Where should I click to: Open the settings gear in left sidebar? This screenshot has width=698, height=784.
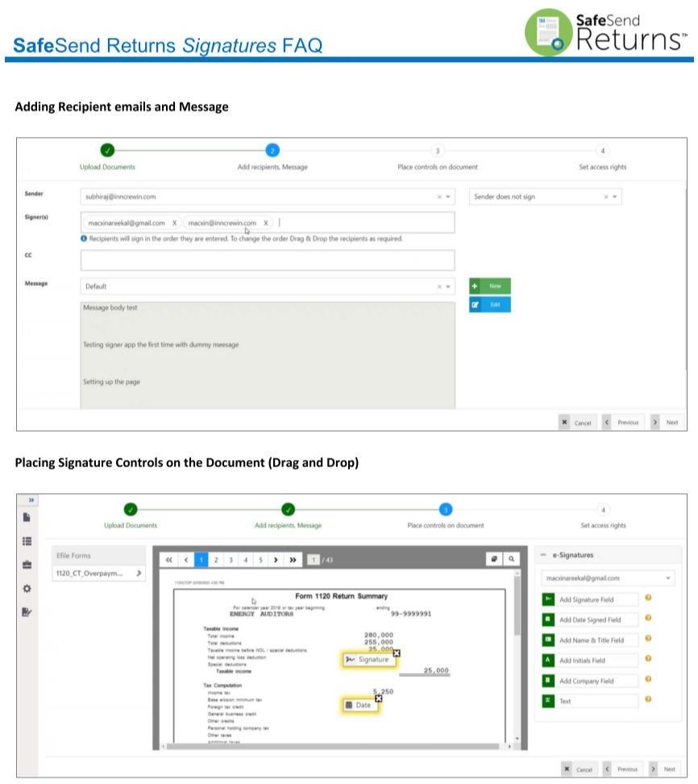(27, 588)
